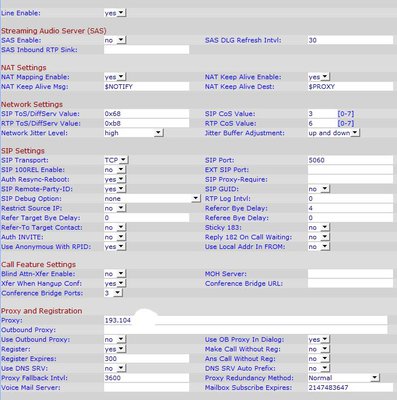Click the Refer Target Bye Delay field
This screenshot has width=397, height=400.
click(146, 218)
